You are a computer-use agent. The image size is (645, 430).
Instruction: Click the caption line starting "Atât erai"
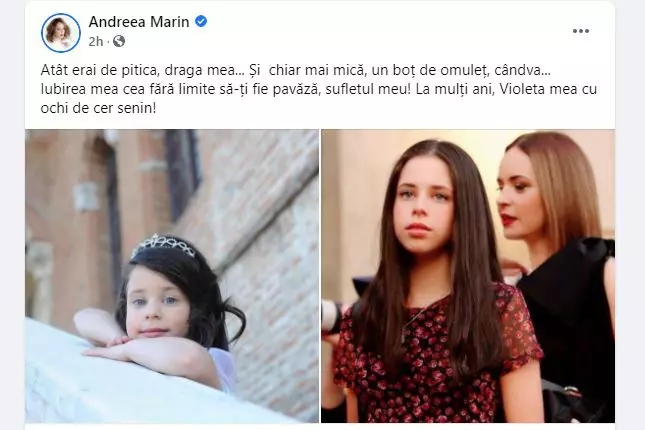coord(295,70)
